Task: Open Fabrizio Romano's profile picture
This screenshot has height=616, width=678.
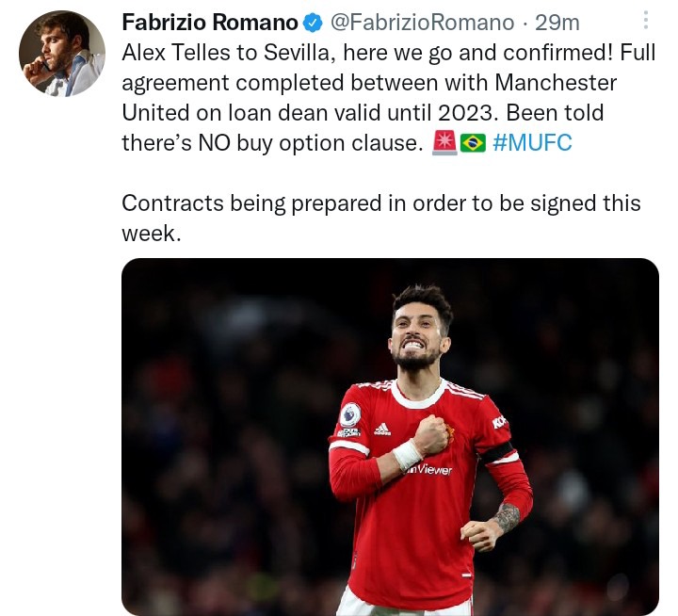Action: [62, 53]
